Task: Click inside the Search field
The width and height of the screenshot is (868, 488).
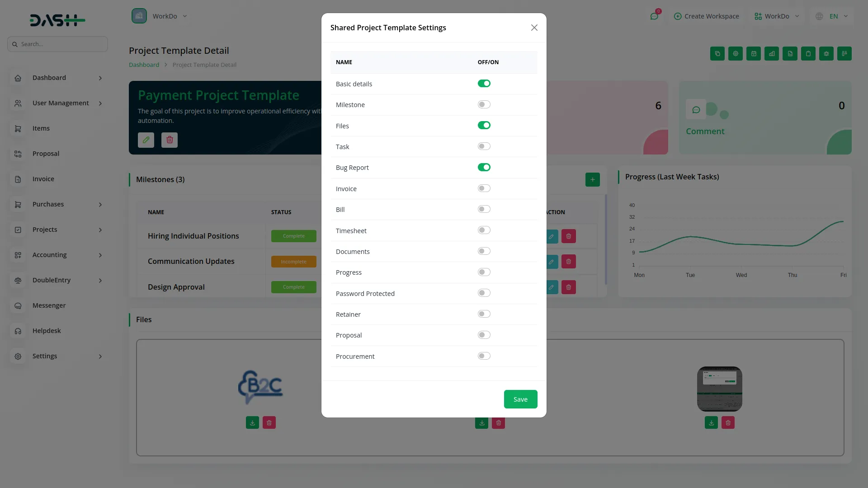Action: (x=57, y=44)
